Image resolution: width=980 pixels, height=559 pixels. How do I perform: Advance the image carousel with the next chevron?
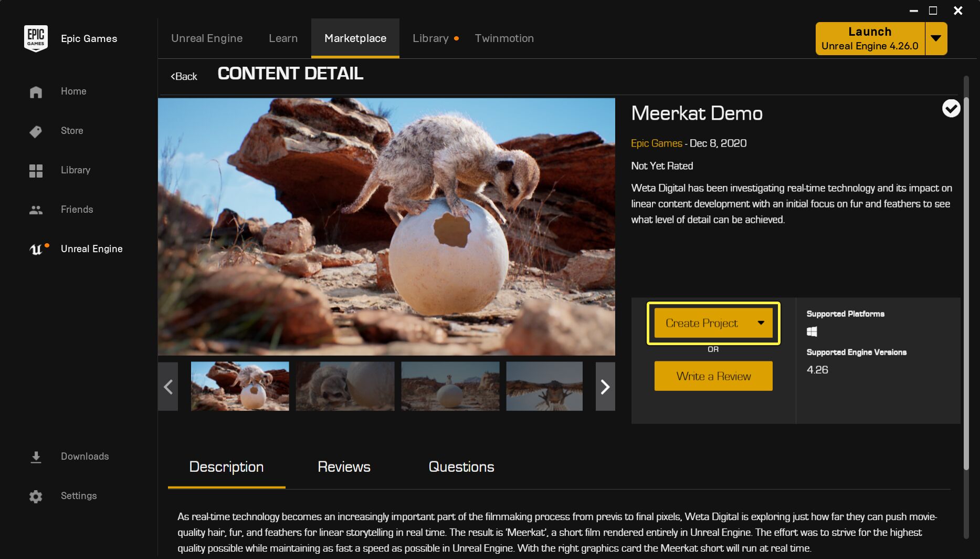tap(605, 387)
